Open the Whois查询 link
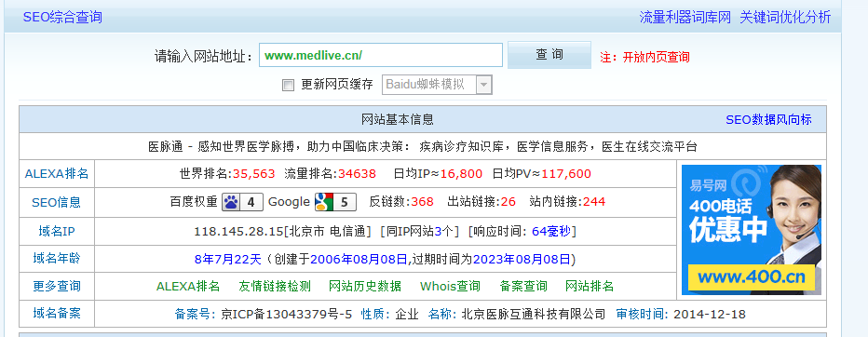This screenshot has height=337, width=868. coord(450,286)
